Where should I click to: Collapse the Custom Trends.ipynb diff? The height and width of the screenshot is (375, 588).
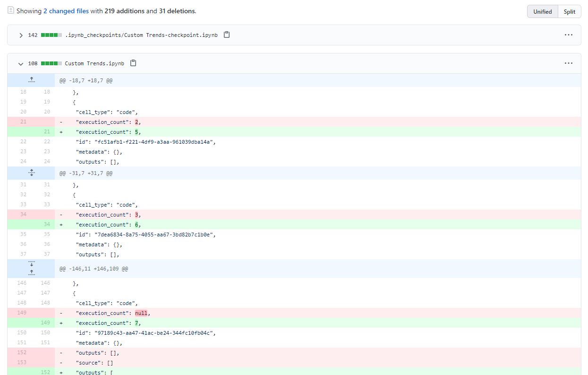coord(21,63)
